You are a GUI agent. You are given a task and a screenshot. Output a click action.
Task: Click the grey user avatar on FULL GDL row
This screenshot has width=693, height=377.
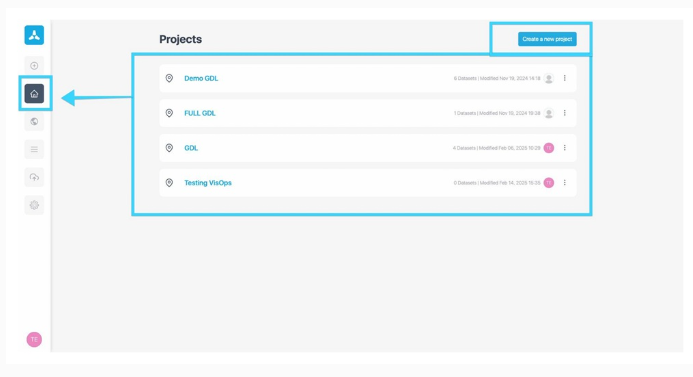point(548,113)
